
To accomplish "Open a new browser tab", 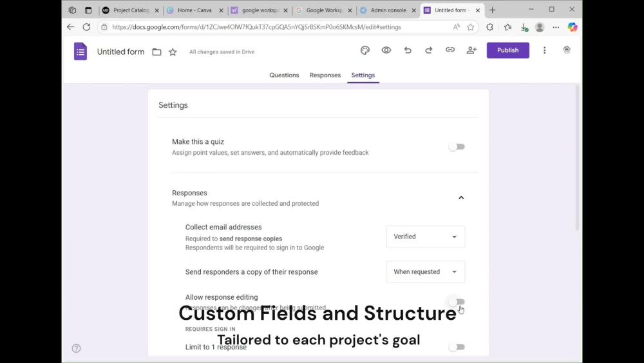I will pos(493,10).
